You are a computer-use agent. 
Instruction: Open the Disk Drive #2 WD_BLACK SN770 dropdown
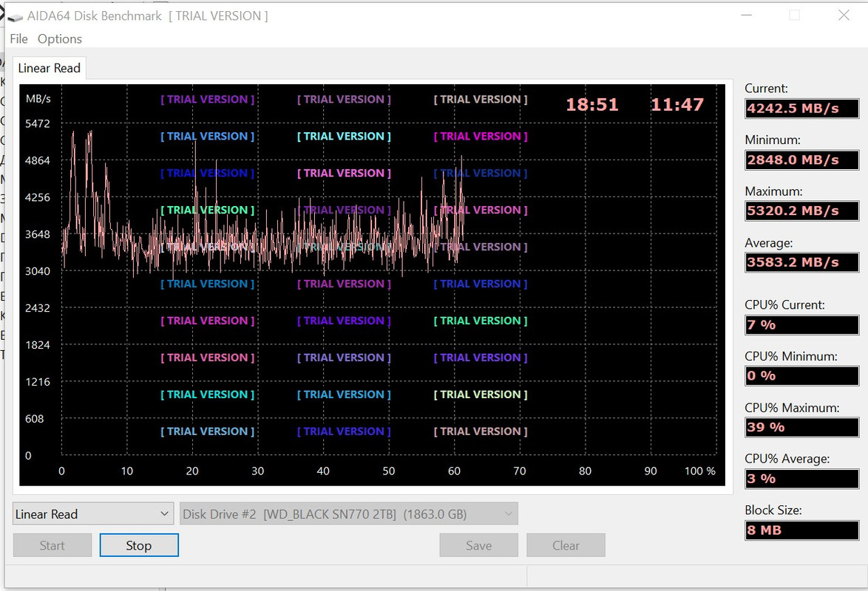(x=349, y=513)
